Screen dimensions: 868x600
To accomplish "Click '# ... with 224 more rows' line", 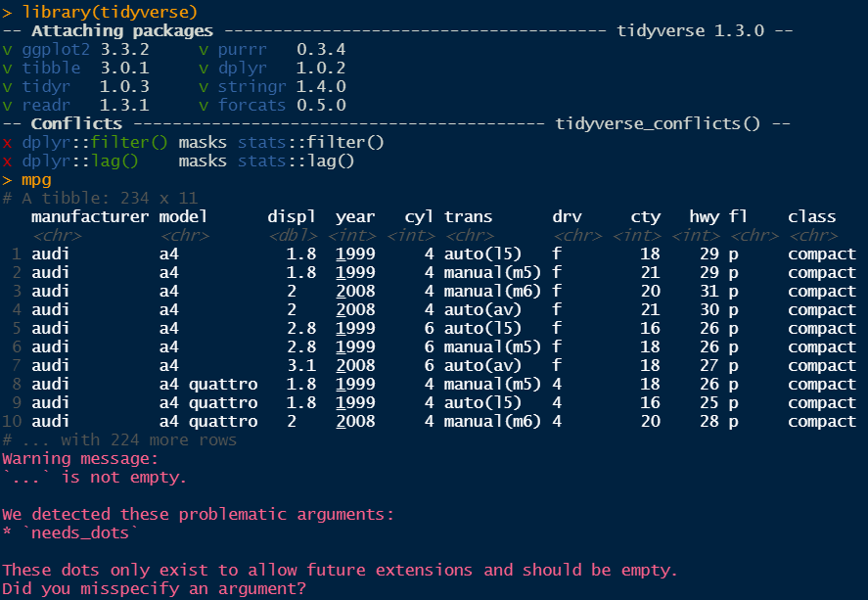I will click(119, 440).
